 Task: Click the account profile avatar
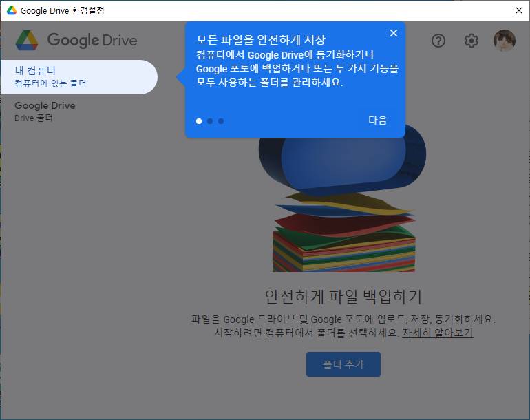(x=505, y=41)
